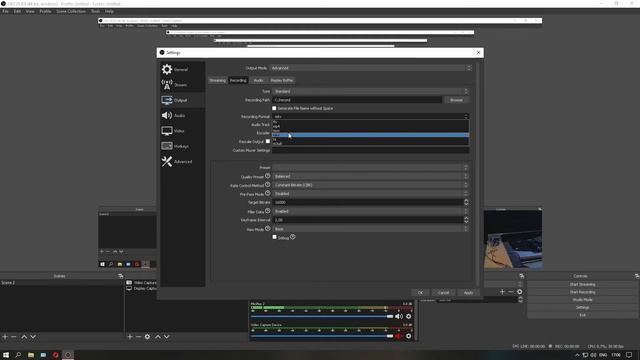Open Mic/Aux mixer gear settings

point(409,316)
